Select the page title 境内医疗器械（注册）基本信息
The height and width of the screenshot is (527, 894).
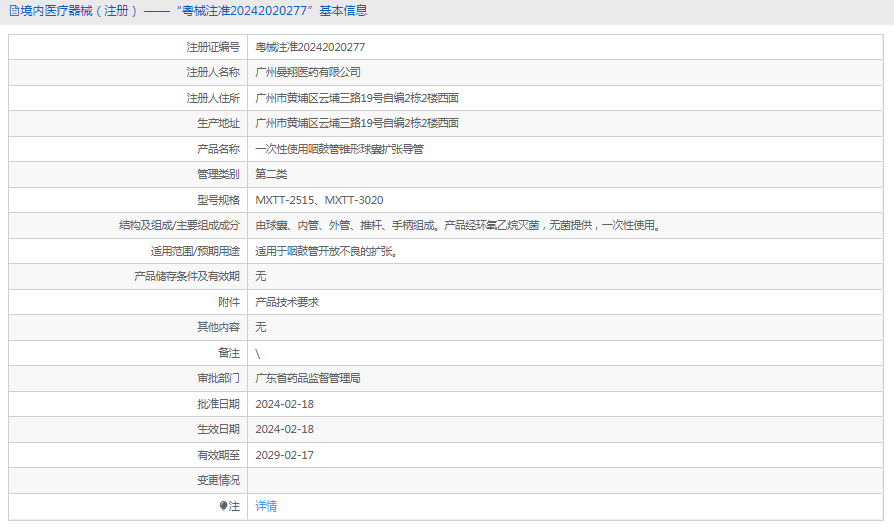tap(194, 11)
